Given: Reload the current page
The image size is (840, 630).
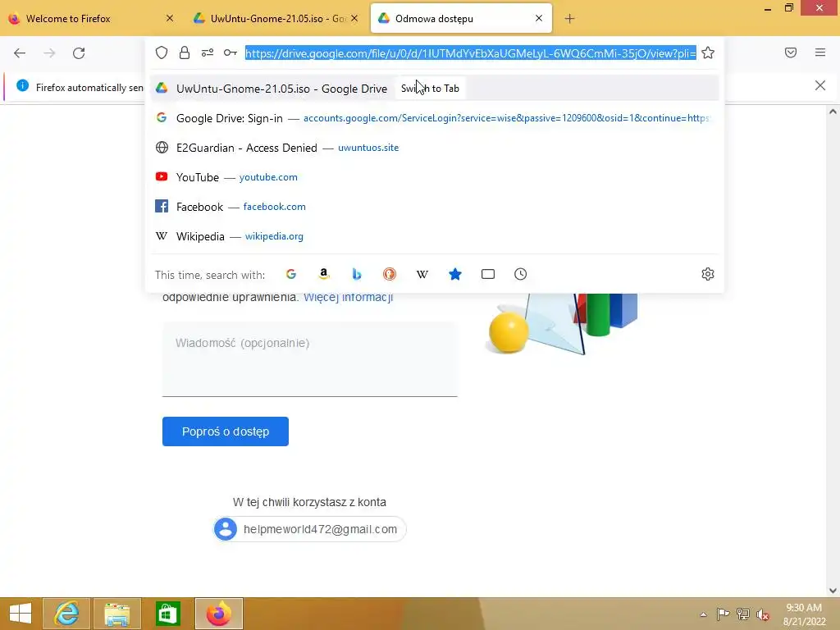Looking at the screenshot, I should pyautogui.click(x=79, y=53).
